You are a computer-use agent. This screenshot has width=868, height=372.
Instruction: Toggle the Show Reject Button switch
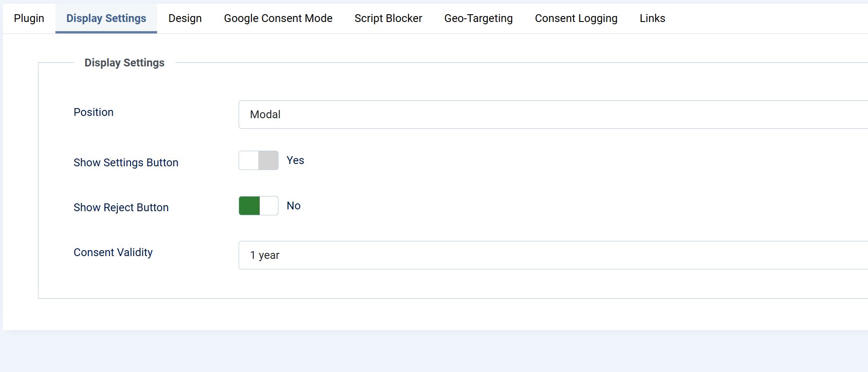coord(258,206)
